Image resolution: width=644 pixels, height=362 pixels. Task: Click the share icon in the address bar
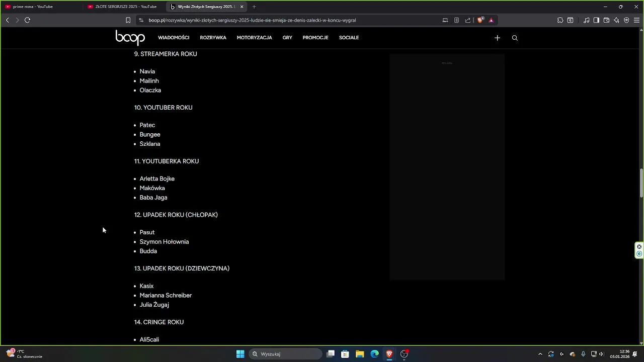[468, 20]
